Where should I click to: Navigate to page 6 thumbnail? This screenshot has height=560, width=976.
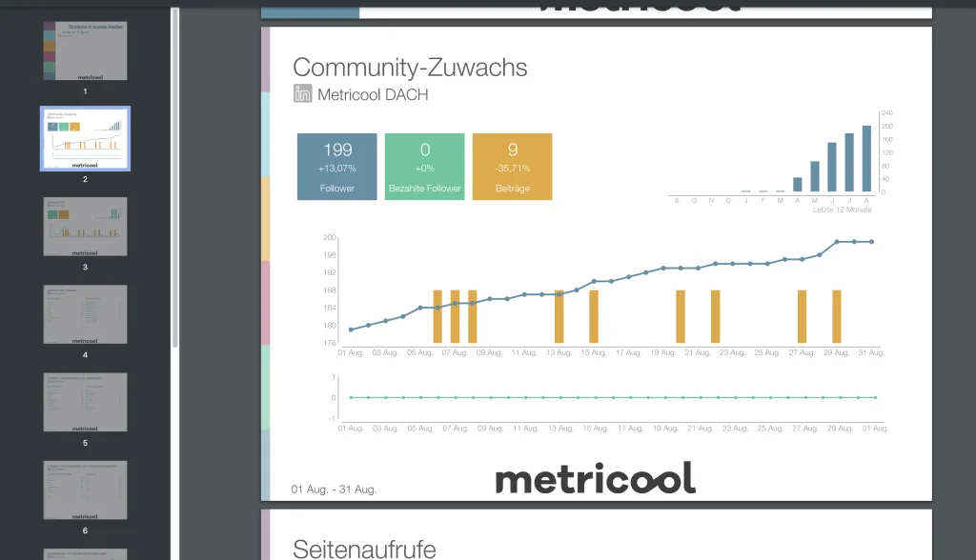85,490
